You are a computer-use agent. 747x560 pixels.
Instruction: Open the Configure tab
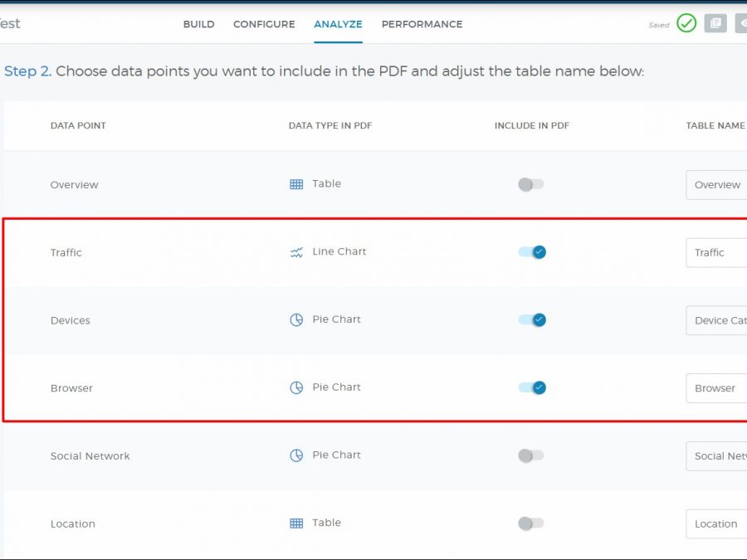coord(264,24)
